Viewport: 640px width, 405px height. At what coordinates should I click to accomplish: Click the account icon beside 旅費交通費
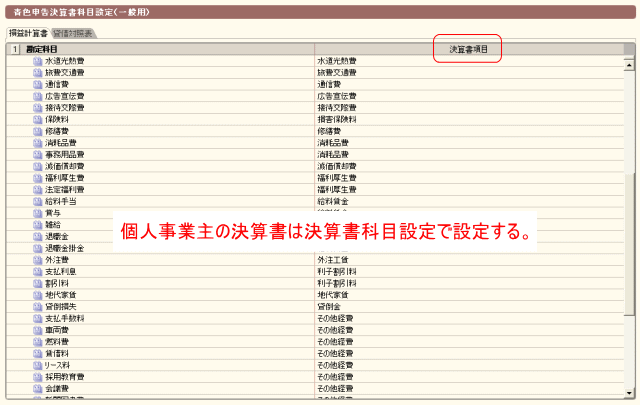38,73
